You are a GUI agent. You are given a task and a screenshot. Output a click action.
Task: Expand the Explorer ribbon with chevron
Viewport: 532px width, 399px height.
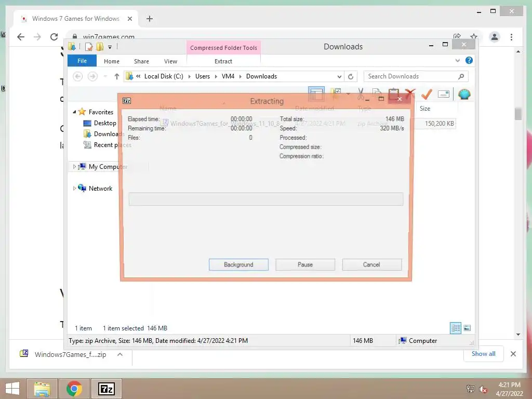point(457,61)
